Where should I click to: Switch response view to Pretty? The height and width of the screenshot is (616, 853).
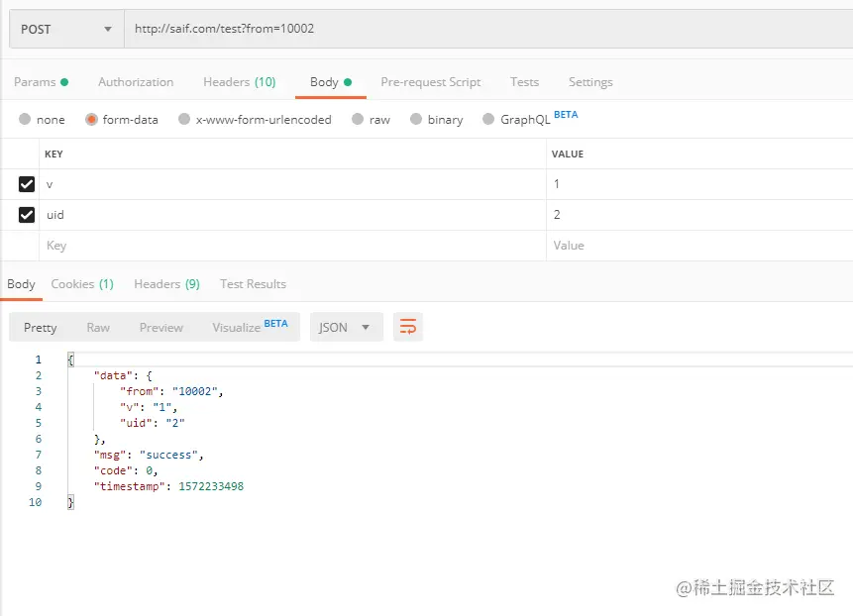coord(41,327)
